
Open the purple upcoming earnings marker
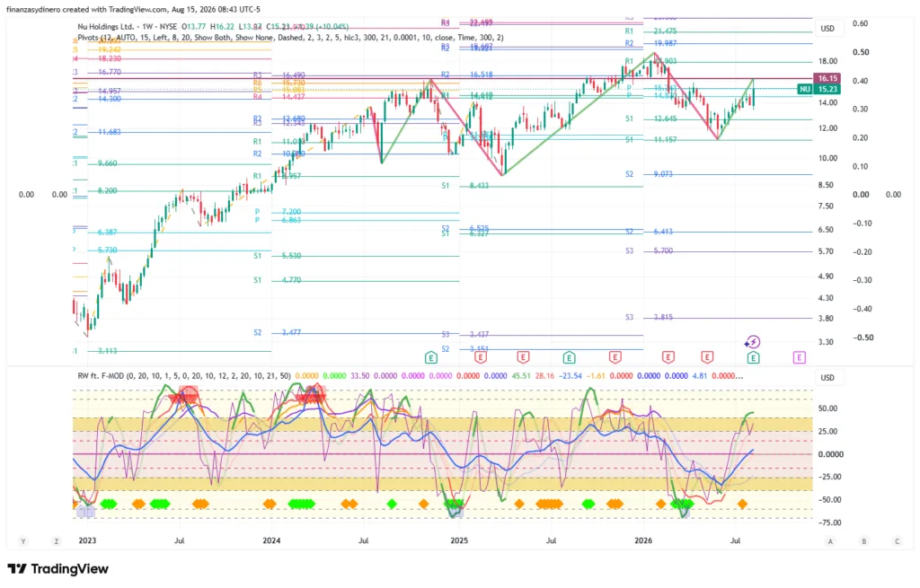[799, 357]
